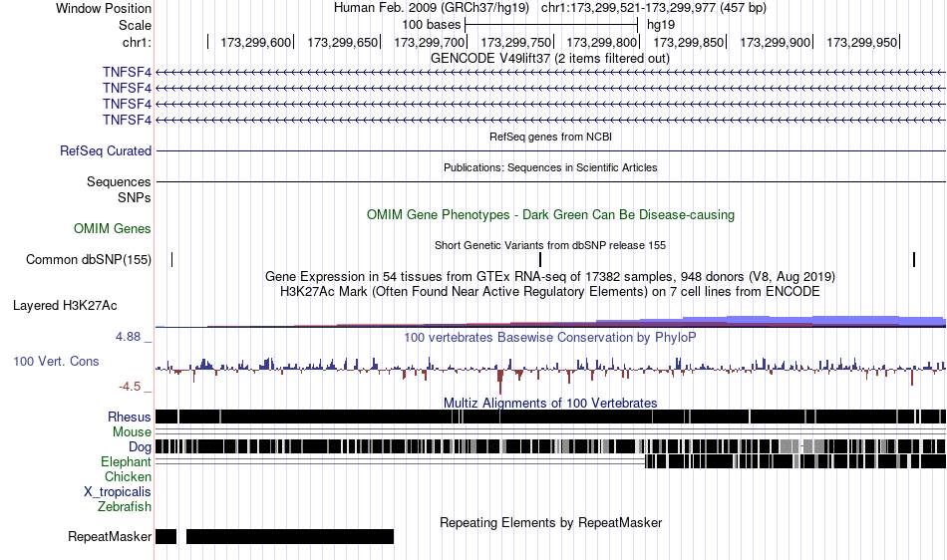947x560 pixels.
Task: Click the Dog alignment label
Action: click(140, 447)
